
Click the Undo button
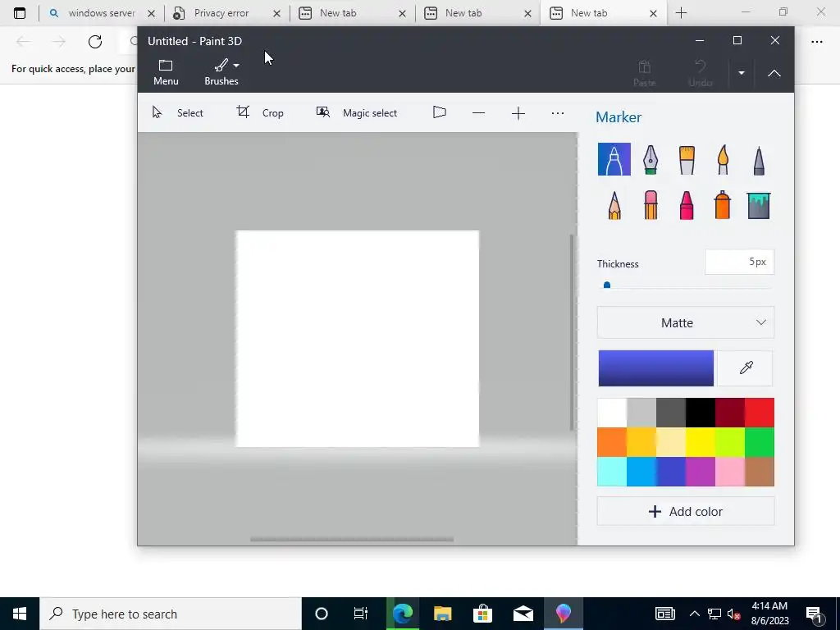[701, 73]
